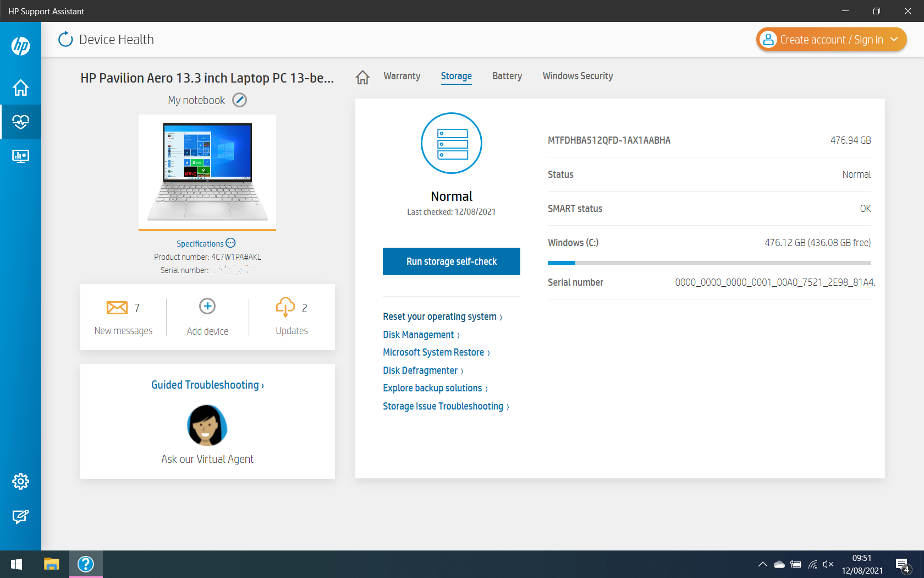Open Storage Issue Troubleshooting link
The width and height of the screenshot is (924, 578).
coord(446,406)
